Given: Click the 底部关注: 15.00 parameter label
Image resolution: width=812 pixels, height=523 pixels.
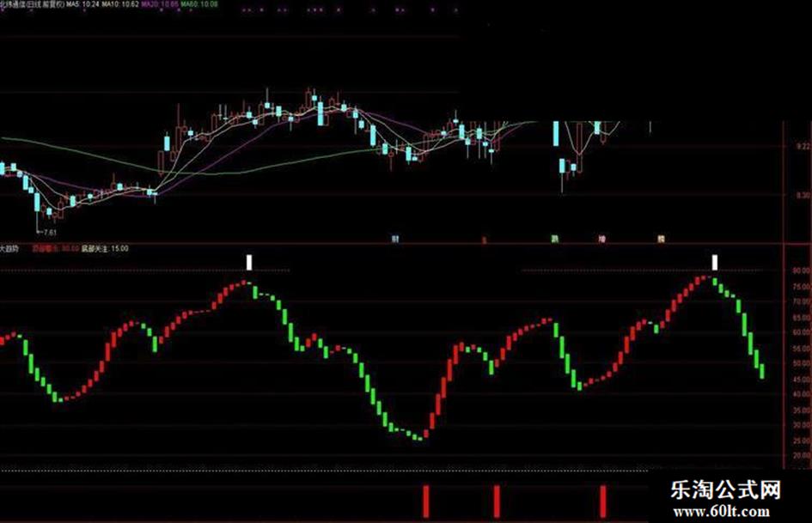Looking at the screenshot, I should 105,248.
